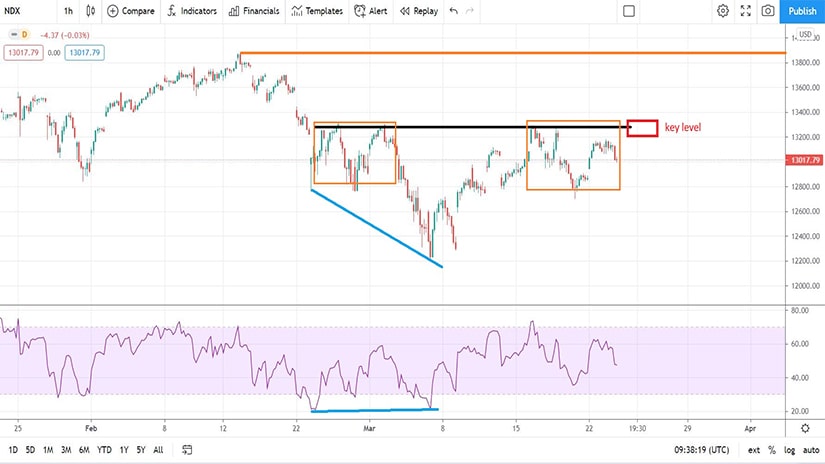Open the candlestick chart style selector
The width and height of the screenshot is (825, 464).
tap(91, 11)
